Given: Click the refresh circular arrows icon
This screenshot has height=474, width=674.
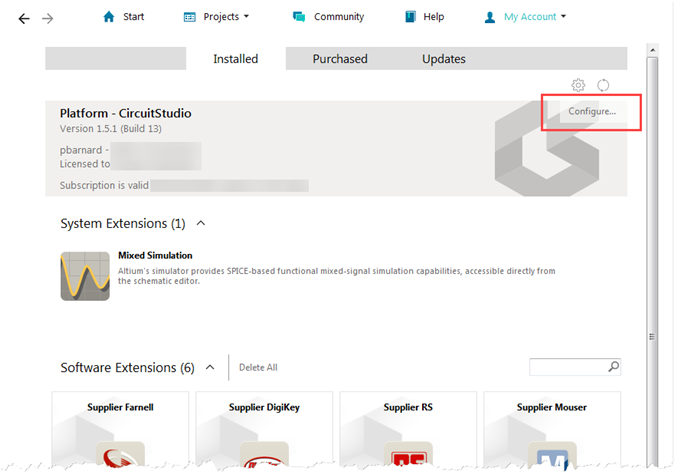Looking at the screenshot, I should 603,85.
